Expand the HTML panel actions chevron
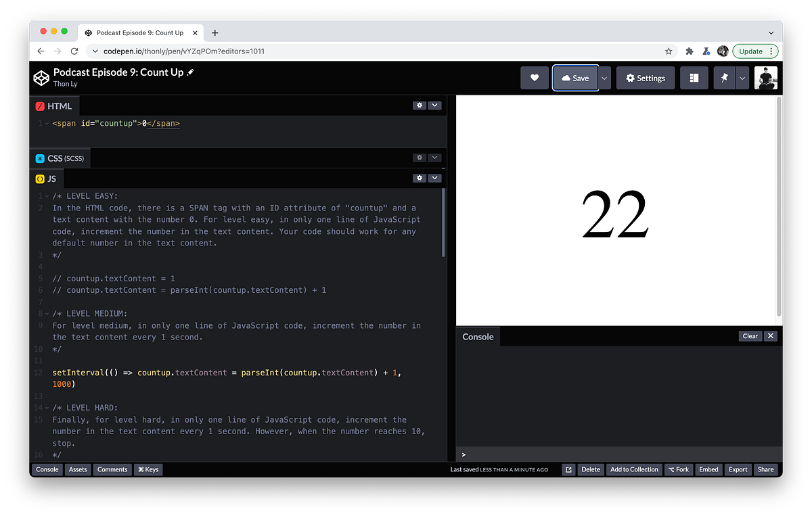 434,105
